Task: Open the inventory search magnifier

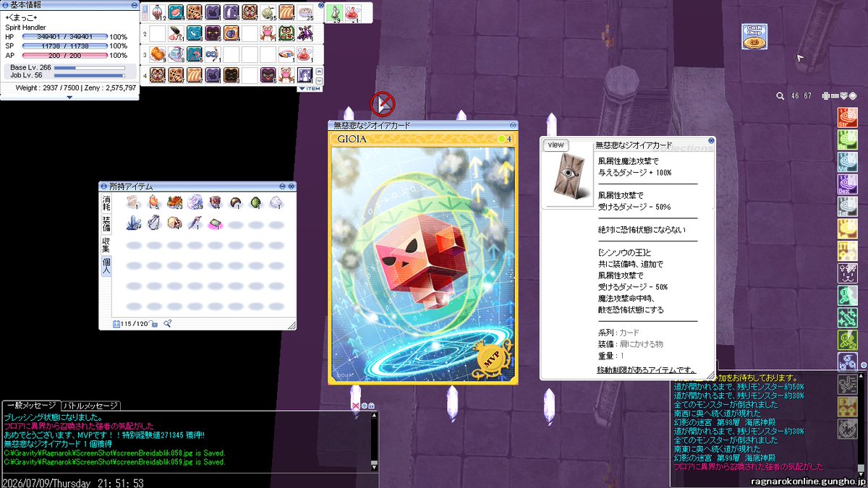Action: click(x=167, y=323)
